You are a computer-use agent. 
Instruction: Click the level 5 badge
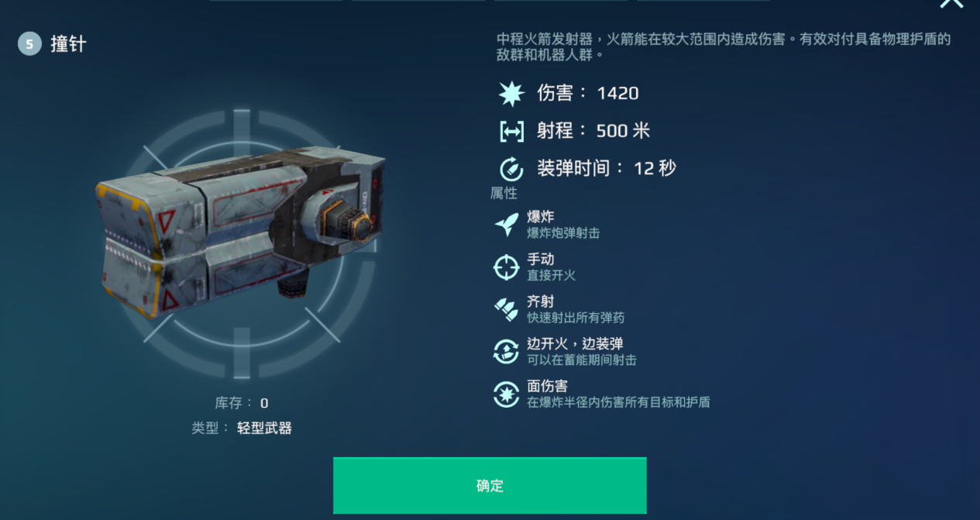click(29, 44)
